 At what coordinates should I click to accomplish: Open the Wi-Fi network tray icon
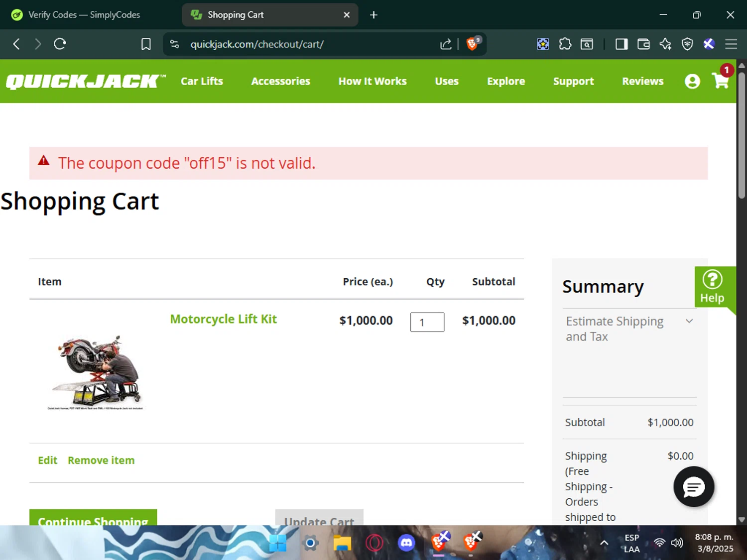click(x=659, y=543)
